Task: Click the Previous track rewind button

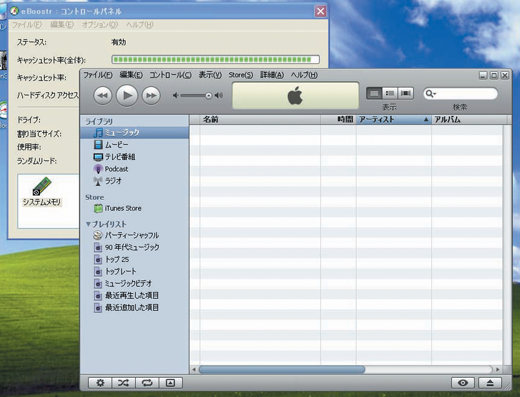Action: click(103, 96)
